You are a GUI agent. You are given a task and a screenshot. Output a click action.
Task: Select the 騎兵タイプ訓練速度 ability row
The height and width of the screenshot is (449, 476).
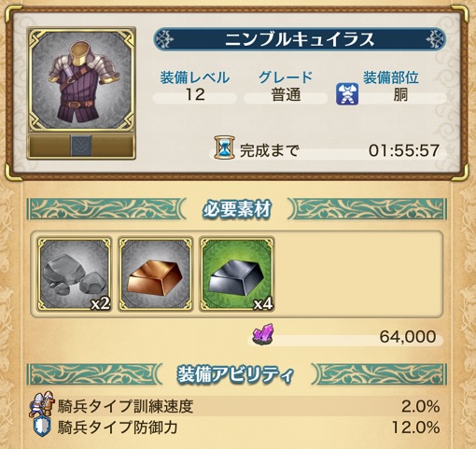(x=235, y=406)
